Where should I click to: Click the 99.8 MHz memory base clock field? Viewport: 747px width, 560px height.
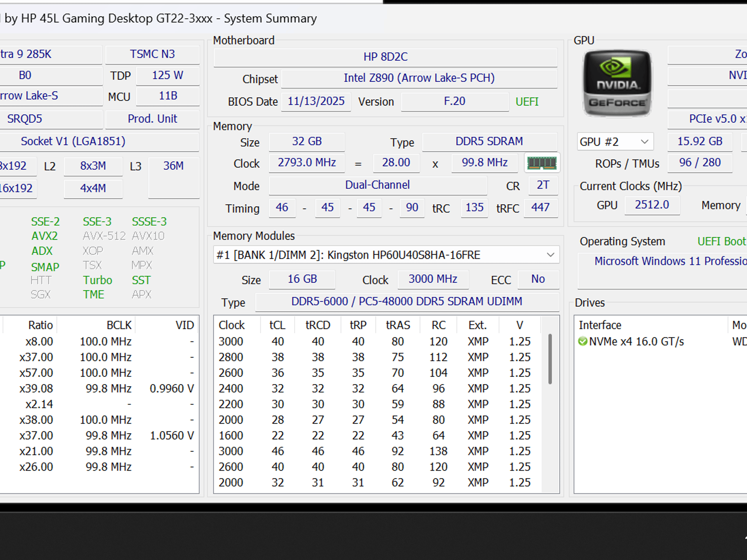point(485,163)
